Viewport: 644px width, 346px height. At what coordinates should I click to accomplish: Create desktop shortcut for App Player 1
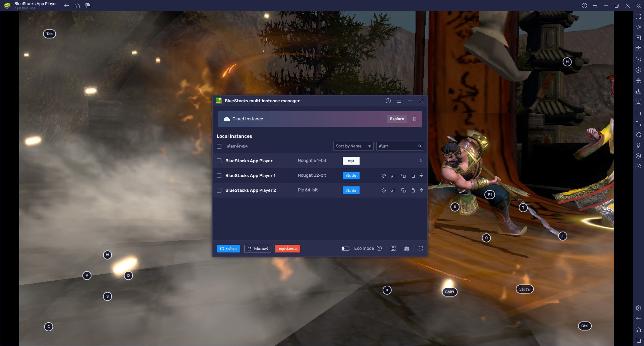pos(393,176)
